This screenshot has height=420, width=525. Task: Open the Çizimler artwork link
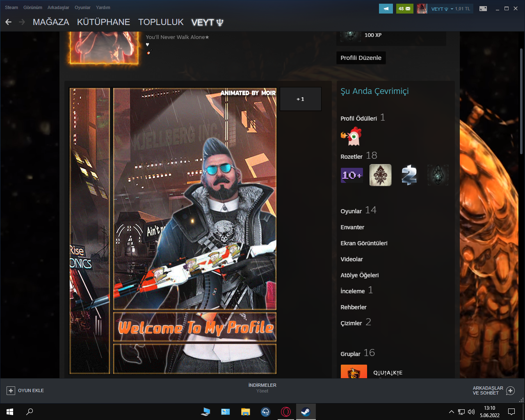(x=356, y=323)
